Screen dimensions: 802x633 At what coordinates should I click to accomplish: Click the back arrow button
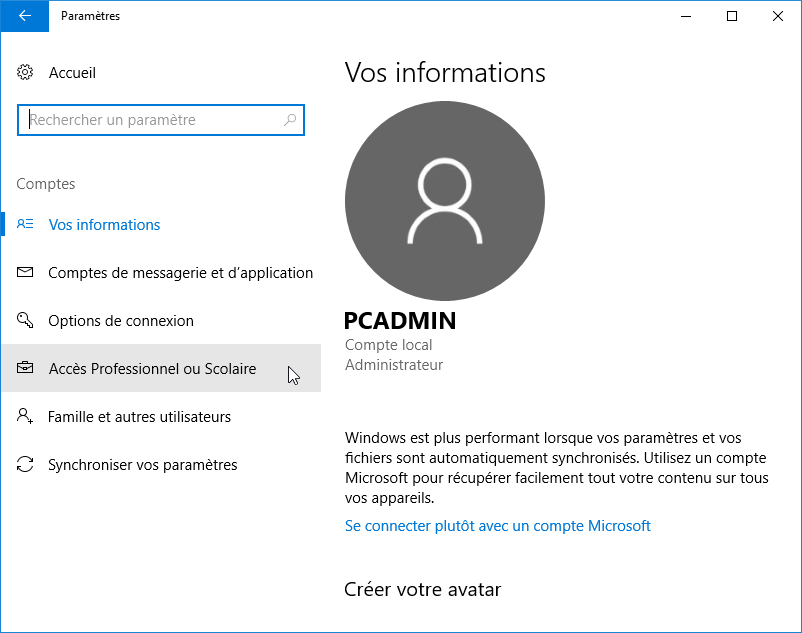click(25, 16)
